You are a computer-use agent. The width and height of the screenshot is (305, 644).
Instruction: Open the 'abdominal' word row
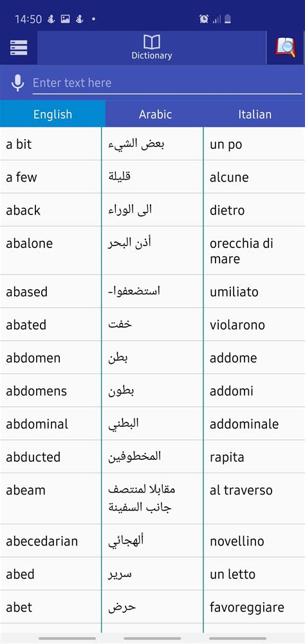[152, 424]
